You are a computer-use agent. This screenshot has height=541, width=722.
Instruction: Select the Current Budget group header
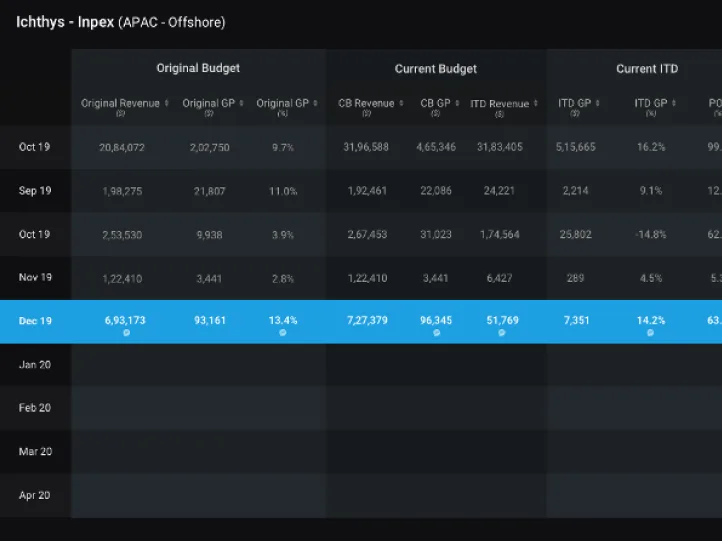point(436,69)
